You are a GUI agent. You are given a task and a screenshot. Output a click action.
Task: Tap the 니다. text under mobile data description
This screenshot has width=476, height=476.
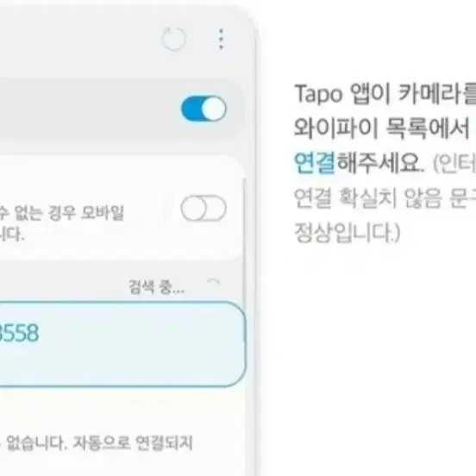12,235
